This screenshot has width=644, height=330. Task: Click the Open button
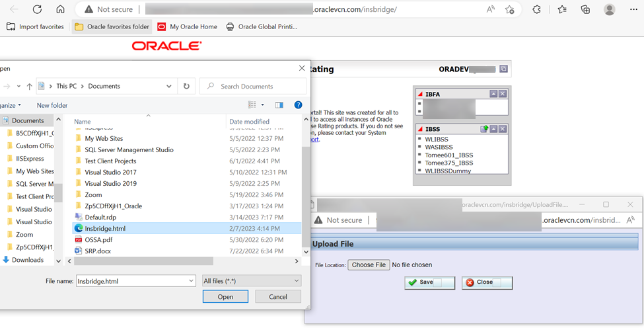tap(225, 297)
